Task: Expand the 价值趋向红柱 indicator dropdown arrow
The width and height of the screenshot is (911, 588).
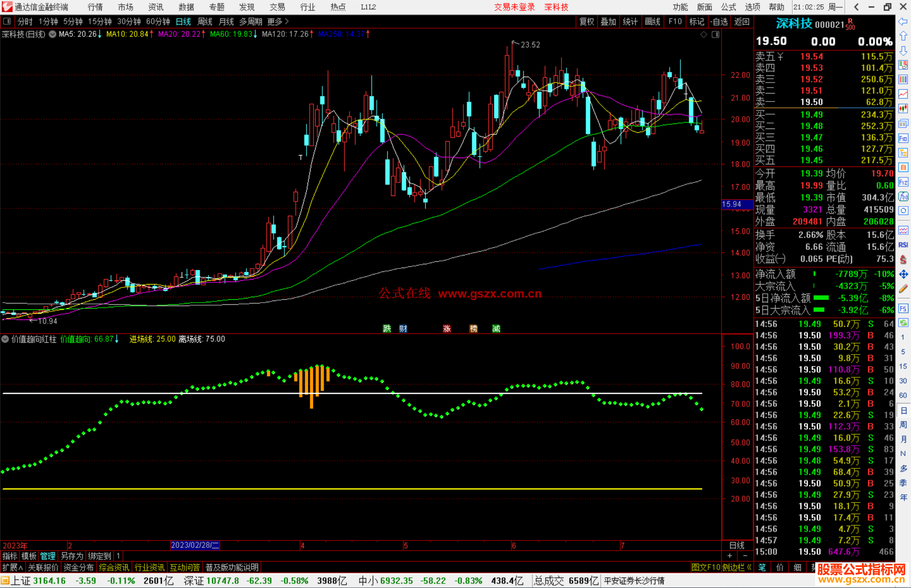Action: 5,339
